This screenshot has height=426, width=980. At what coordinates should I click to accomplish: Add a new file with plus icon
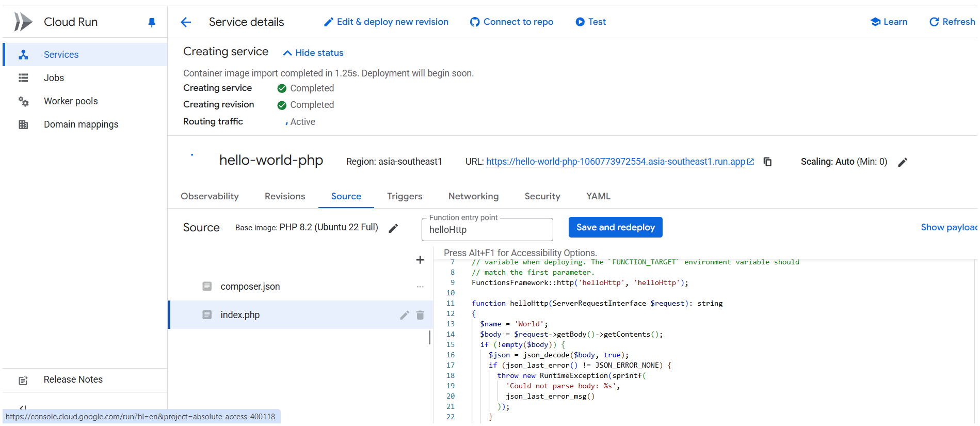coord(420,260)
